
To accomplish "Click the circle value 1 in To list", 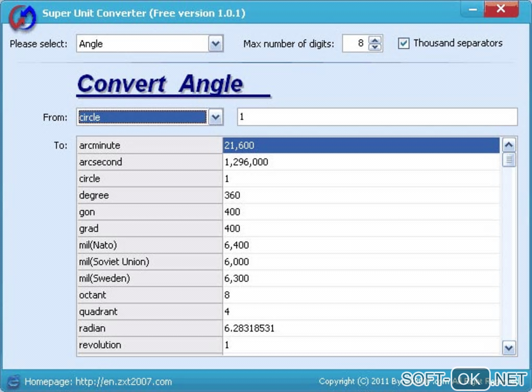I will [361, 178].
